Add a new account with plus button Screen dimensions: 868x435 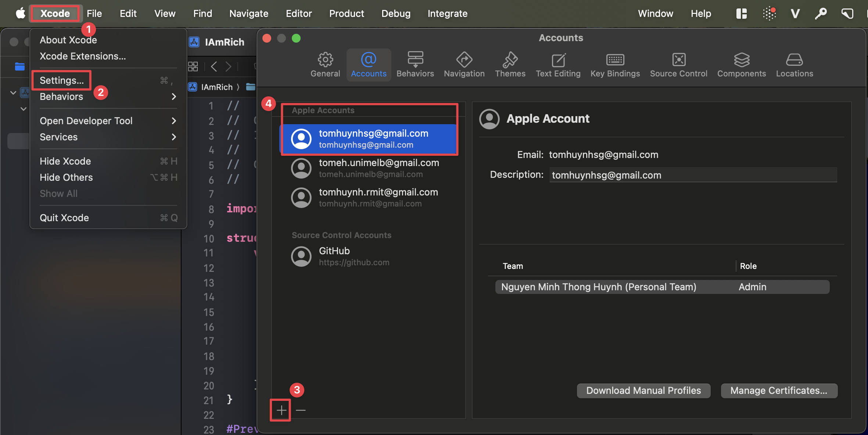(x=280, y=410)
